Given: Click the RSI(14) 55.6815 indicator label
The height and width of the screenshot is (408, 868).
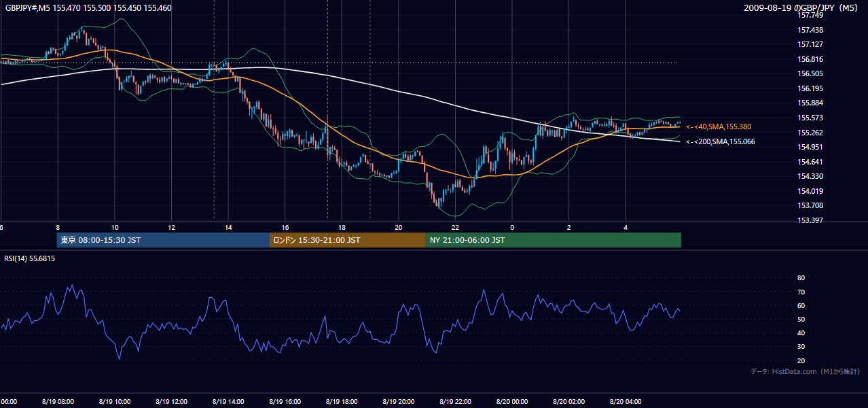Looking at the screenshot, I should click(30, 258).
